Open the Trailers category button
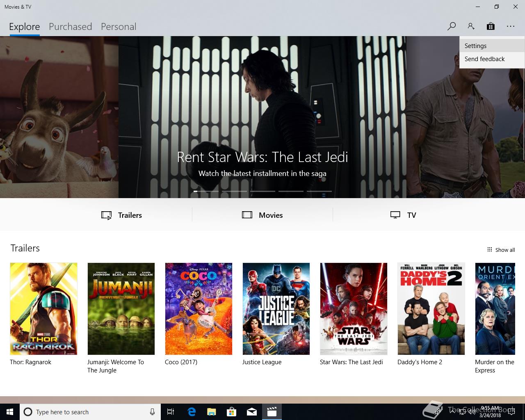Screen dimensions: 525x420 click(122, 215)
